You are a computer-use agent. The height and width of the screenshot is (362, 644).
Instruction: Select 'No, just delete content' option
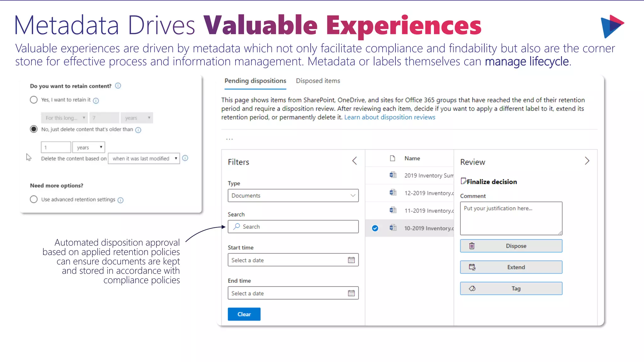pos(34,129)
